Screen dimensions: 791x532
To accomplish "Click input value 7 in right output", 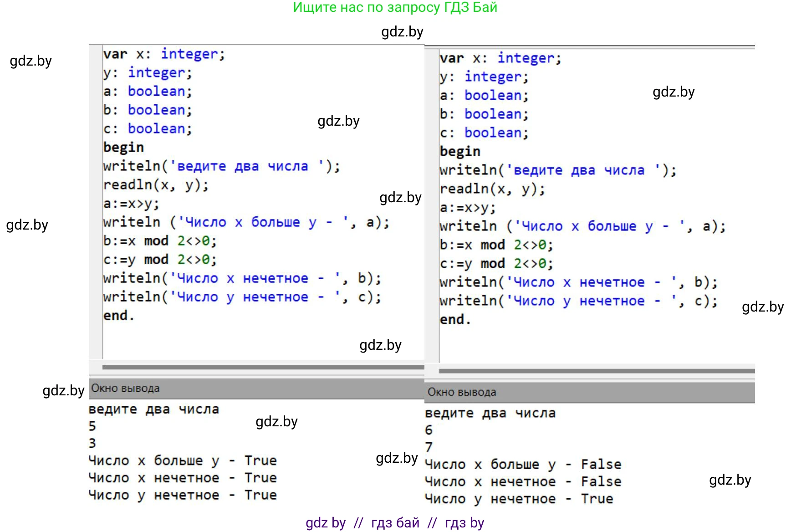I will click(429, 447).
